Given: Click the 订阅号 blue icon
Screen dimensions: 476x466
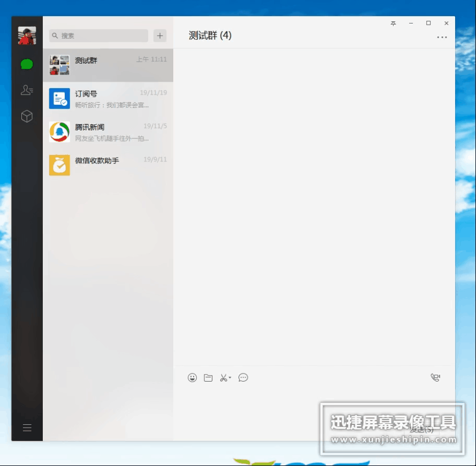Looking at the screenshot, I should [59, 98].
